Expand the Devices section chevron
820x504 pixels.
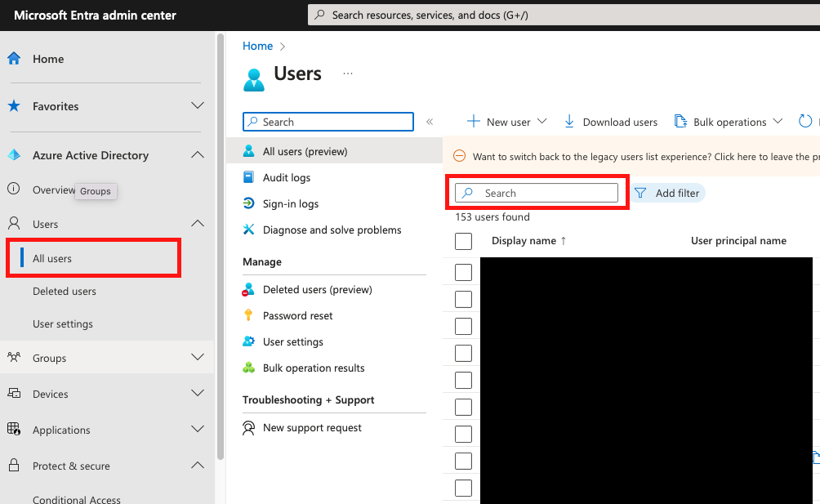[198, 393]
